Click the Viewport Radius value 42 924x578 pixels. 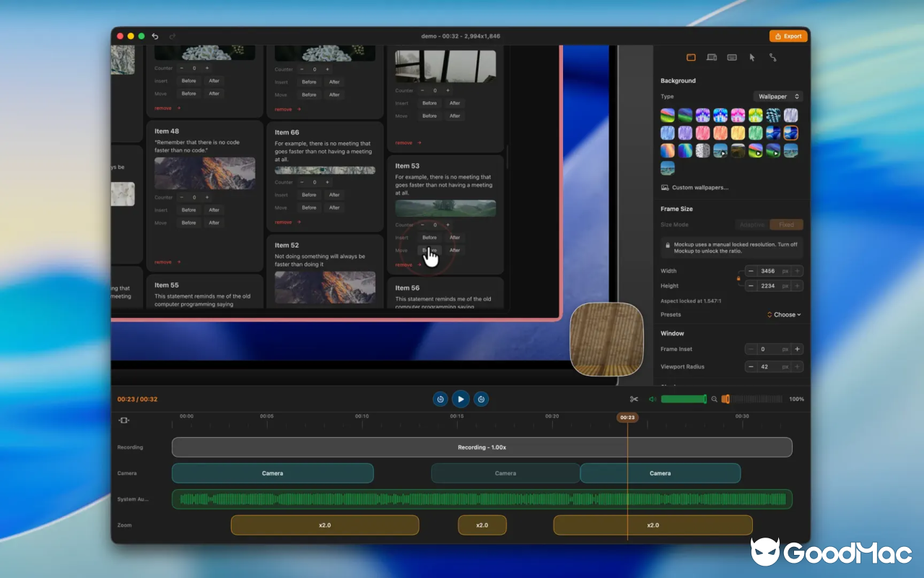[774, 366]
